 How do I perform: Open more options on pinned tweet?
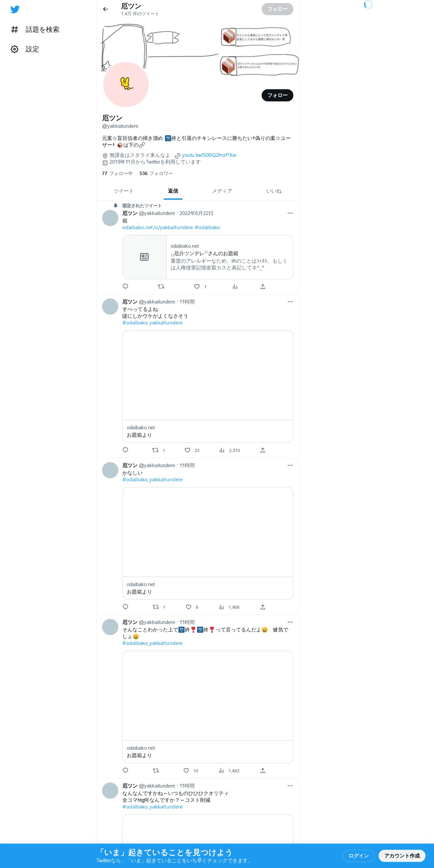click(290, 213)
